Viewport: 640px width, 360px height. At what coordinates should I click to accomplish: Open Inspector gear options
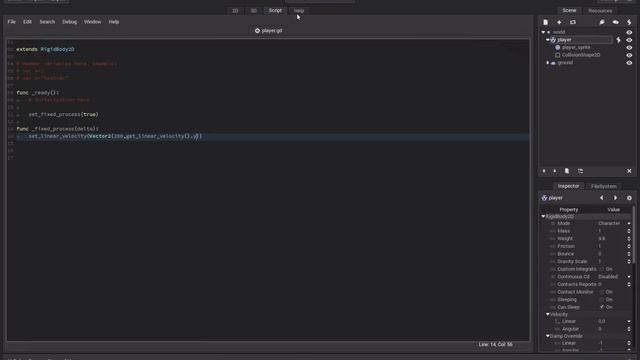(x=629, y=198)
